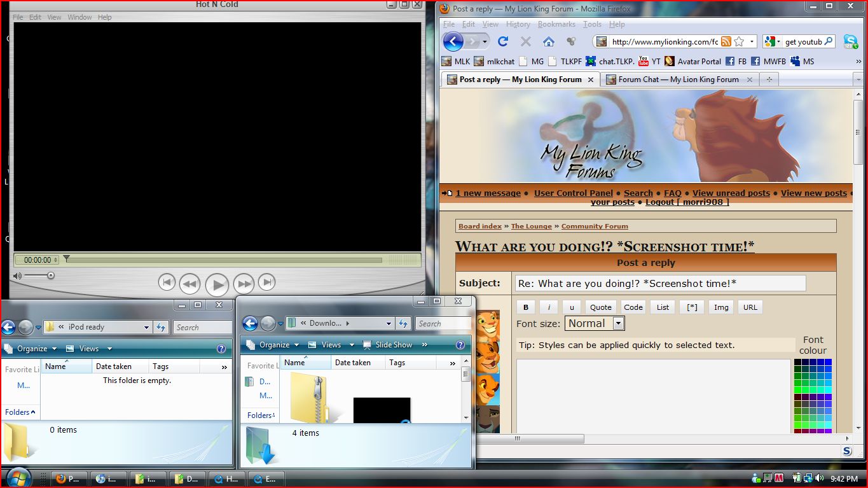Click the View unread posts link
The height and width of the screenshot is (488, 868).
coord(731,193)
